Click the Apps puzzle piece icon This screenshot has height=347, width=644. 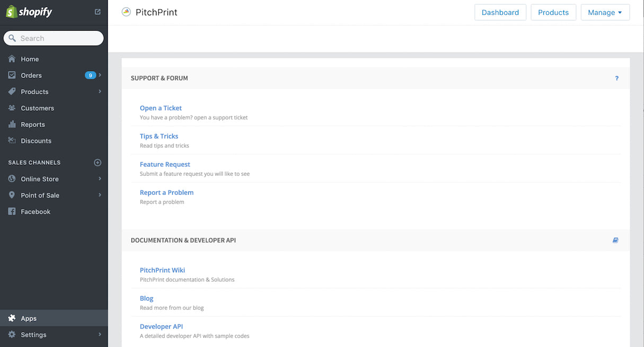point(12,318)
